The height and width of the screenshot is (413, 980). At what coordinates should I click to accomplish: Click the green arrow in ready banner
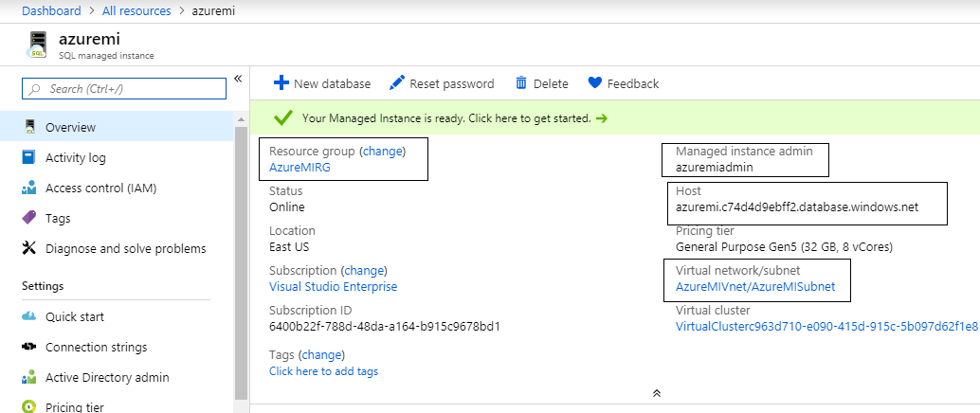[x=601, y=118]
